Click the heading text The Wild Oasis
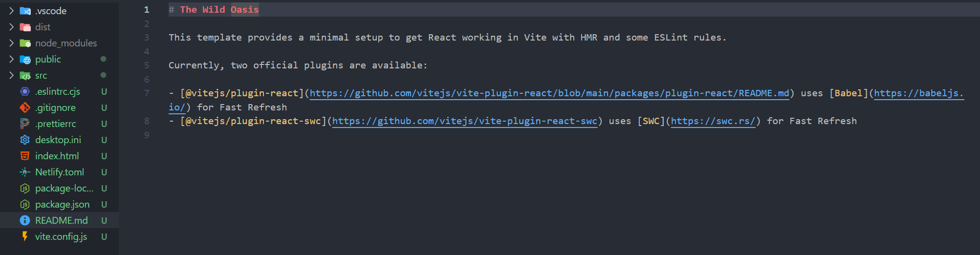The image size is (980, 255). (219, 10)
